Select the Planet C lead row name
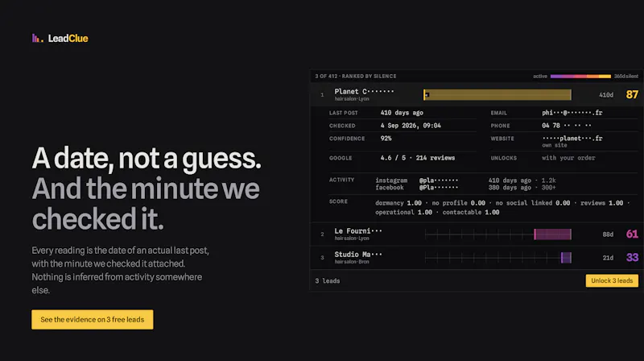The height and width of the screenshot is (361, 644). pyautogui.click(x=364, y=91)
